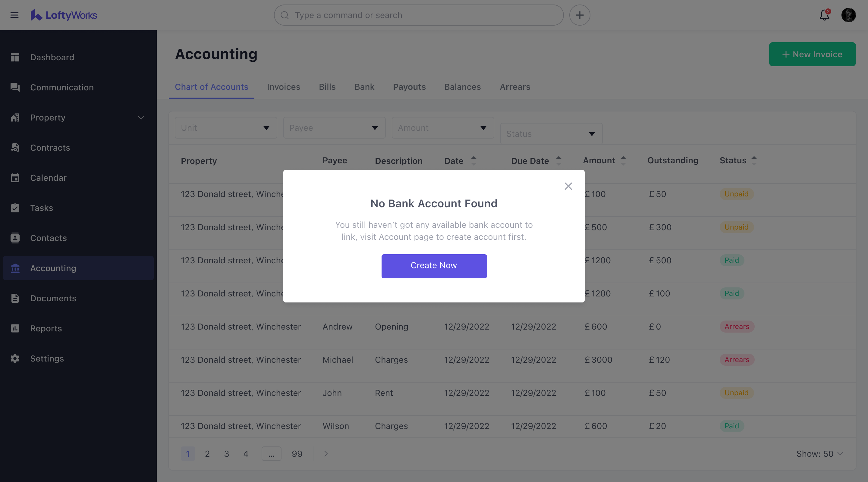868x482 pixels.
Task: Click the Calendar icon in sidebar
Action: pyautogui.click(x=15, y=177)
